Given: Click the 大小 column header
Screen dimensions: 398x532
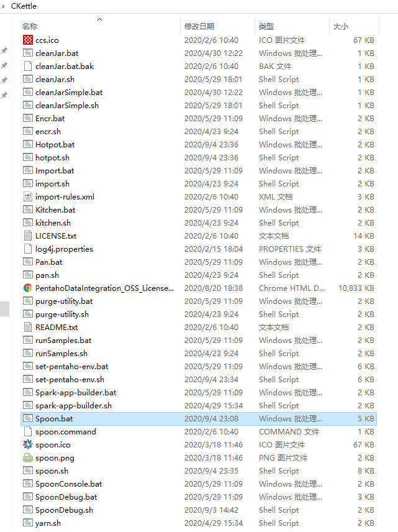Looking at the screenshot, I should click(341, 26).
